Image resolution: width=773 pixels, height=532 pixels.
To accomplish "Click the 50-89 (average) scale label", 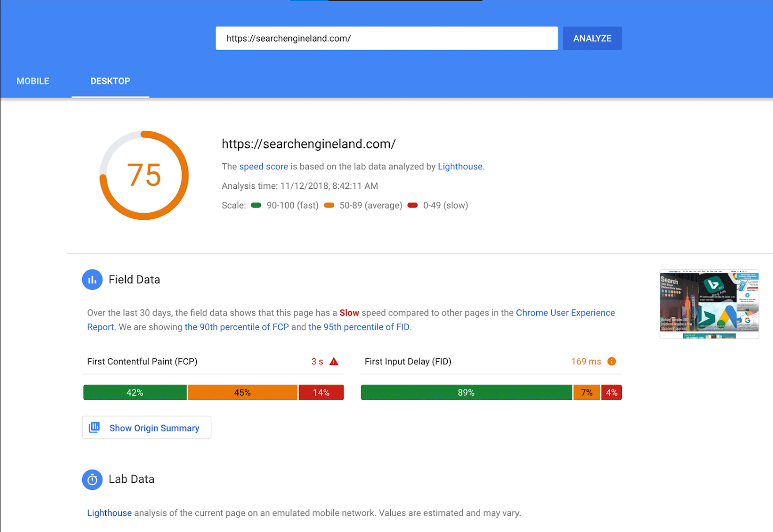I will tap(371, 205).
